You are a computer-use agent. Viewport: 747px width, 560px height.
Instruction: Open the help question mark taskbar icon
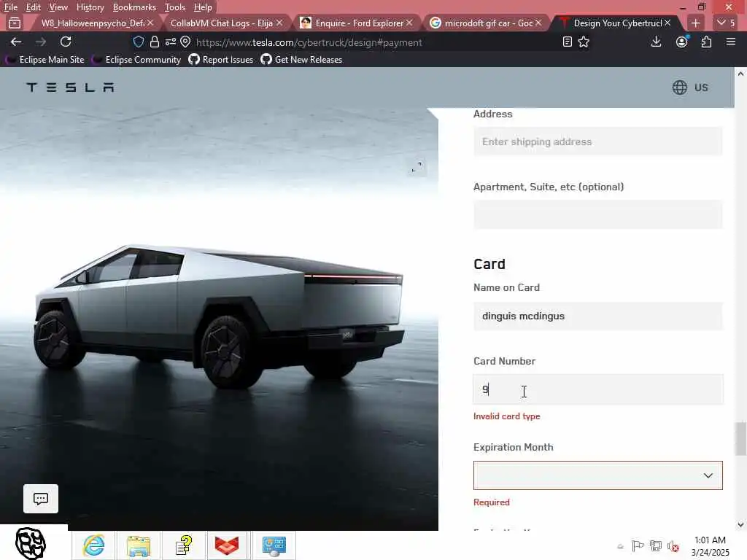pyautogui.click(x=184, y=545)
